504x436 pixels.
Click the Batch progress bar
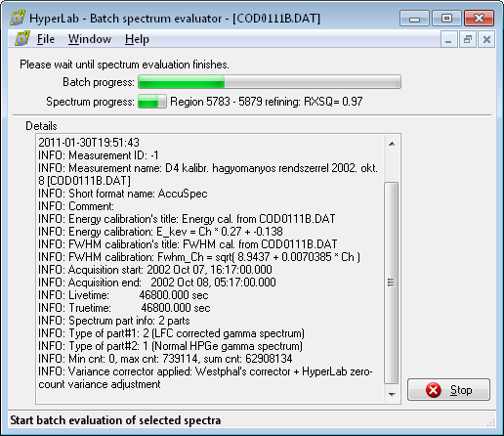pyautogui.click(x=270, y=82)
